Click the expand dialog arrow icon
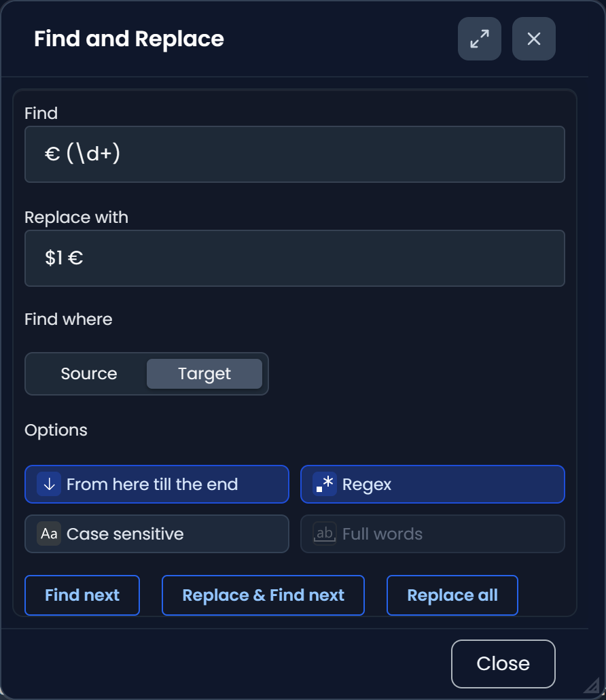This screenshot has width=606, height=700. pos(479,39)
